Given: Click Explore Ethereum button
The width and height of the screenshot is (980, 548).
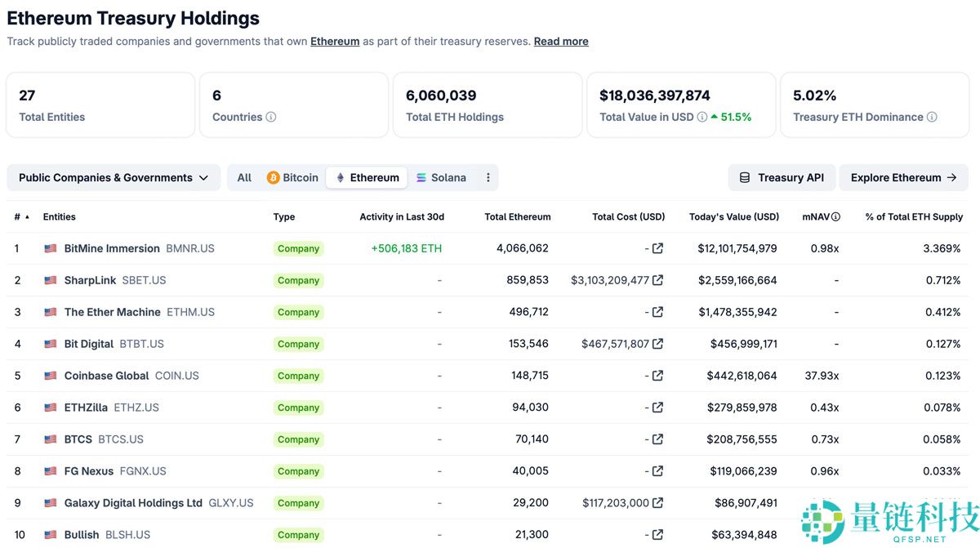Looking at the screenshot, I should pyautogui.click(x=903, y=177).
